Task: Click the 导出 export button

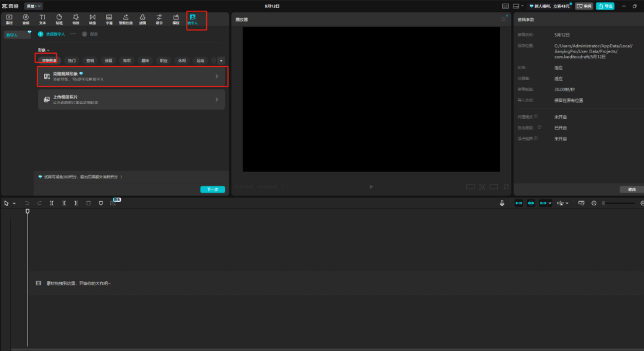Action: [x=605, y=6]
